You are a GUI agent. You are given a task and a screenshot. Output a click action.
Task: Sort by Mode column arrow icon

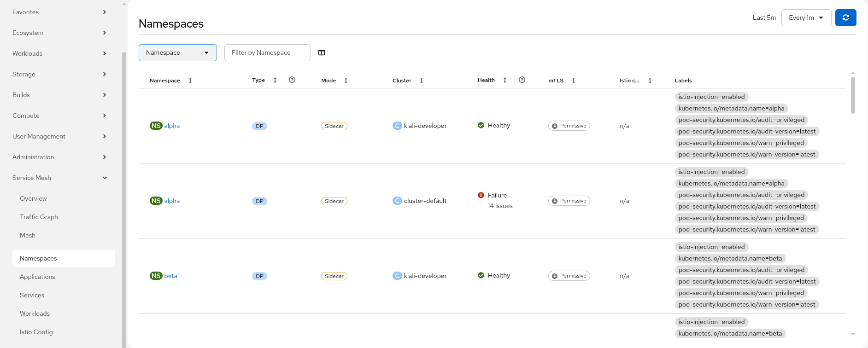pos(346,81)
